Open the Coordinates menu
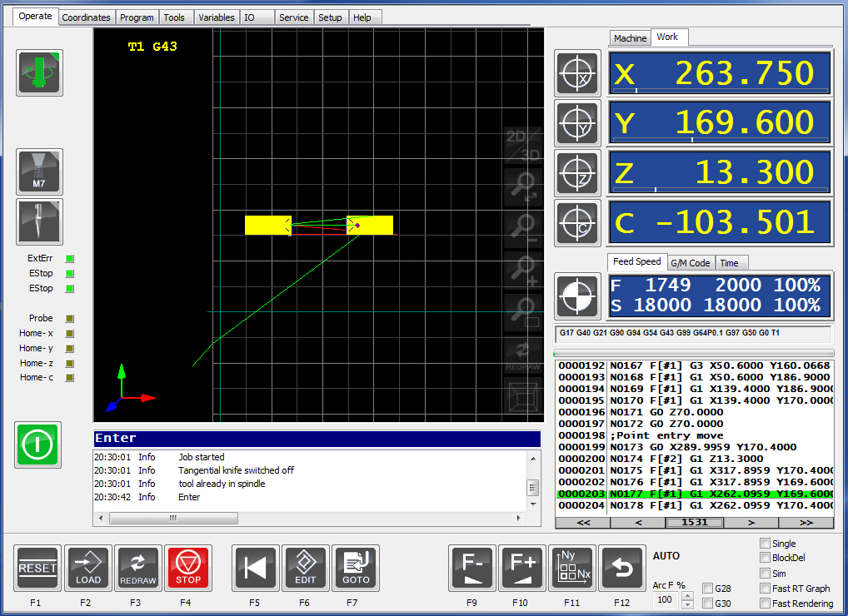This screenshot has width=848, height=616. click(x=86, y=17)
